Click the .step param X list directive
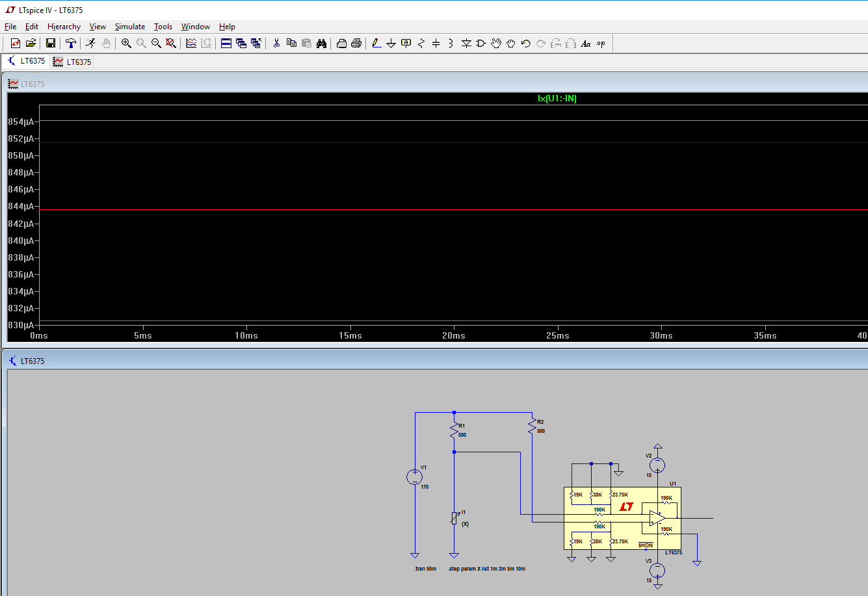 point(486,569)
